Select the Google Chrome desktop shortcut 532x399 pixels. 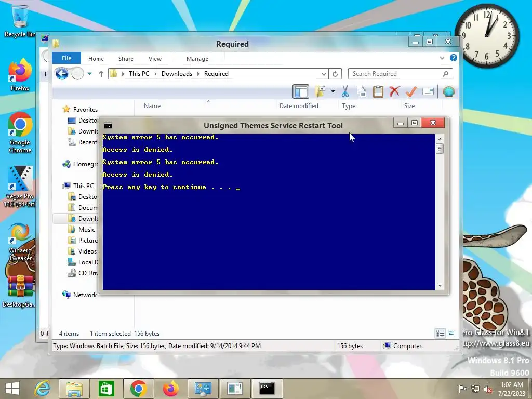20,132
